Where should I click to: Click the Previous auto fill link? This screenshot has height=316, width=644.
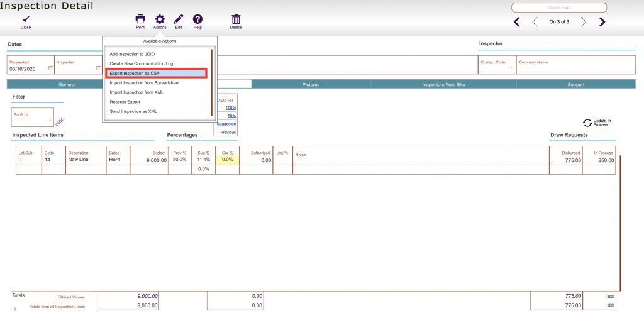[228, 132]
